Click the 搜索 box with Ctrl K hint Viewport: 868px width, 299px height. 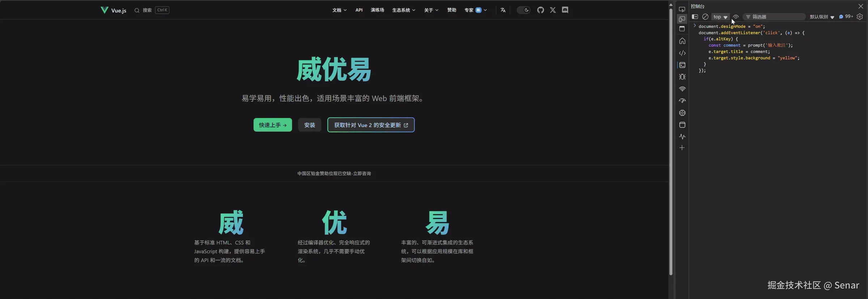[x=152, y=10]
